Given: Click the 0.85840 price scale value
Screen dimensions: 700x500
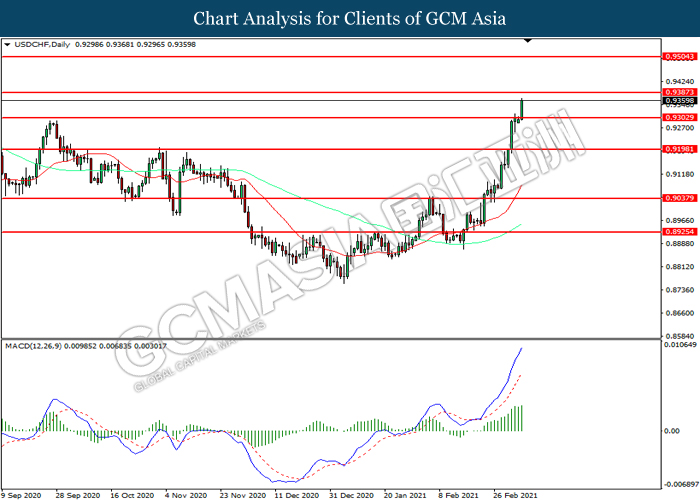Looking at the screenshot, I should tap(680, 336).
